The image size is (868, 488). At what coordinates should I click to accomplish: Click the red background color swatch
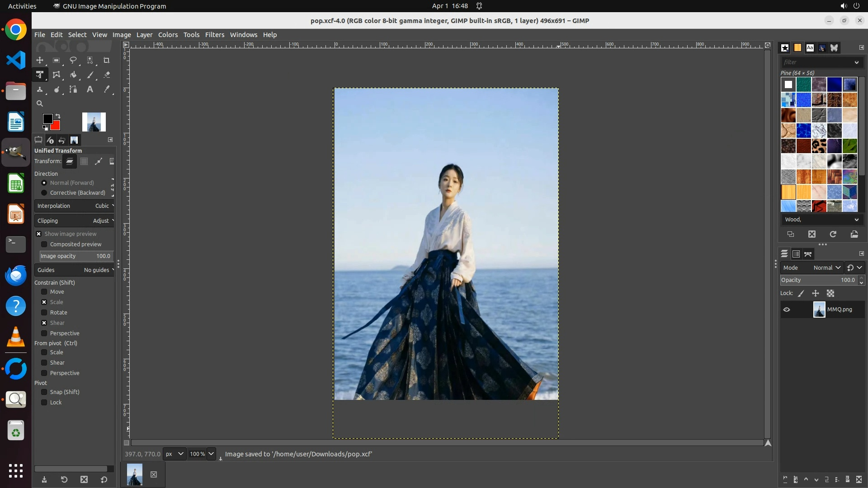pos(57,126)
